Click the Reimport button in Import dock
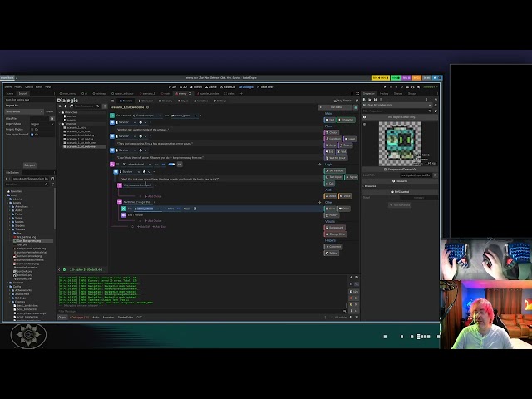 point(30,165)
